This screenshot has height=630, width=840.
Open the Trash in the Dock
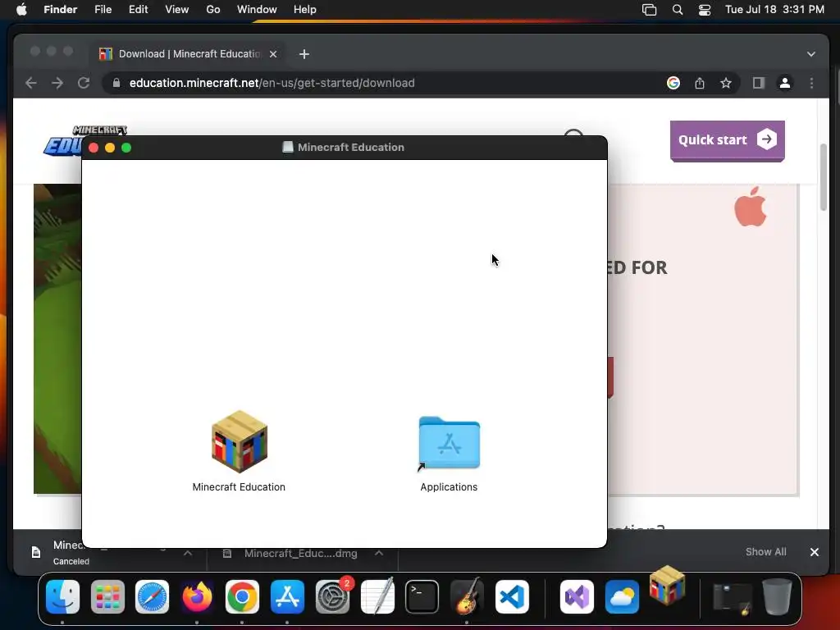pos(777,597)
